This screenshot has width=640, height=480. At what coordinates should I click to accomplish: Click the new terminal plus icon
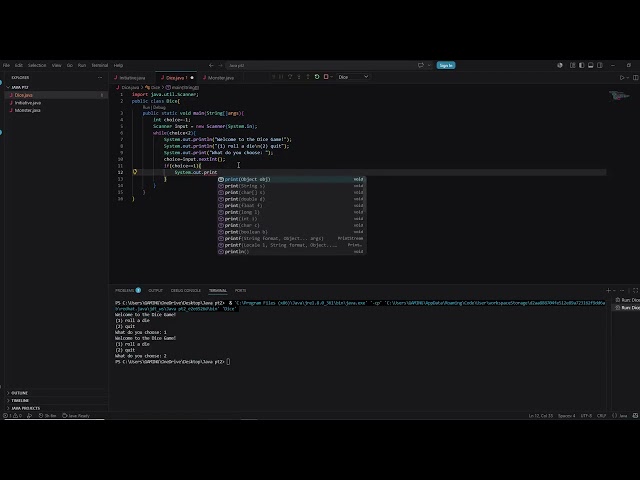click(608, 290)
